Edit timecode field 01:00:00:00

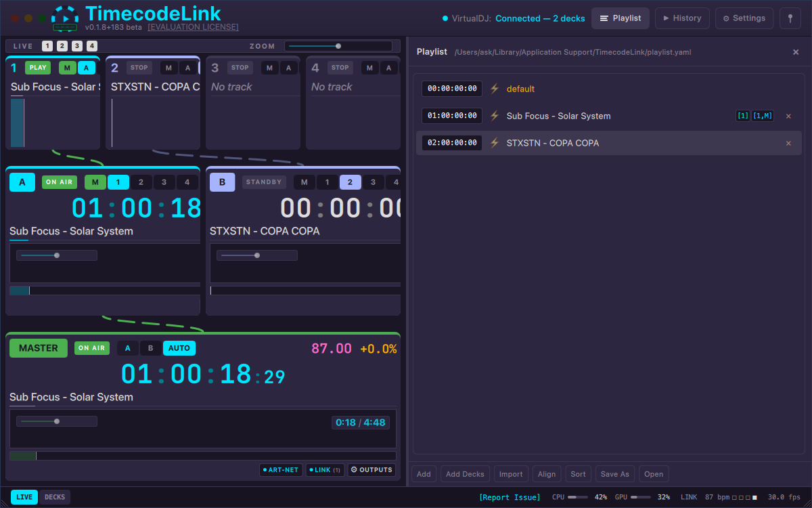(452, 116)
